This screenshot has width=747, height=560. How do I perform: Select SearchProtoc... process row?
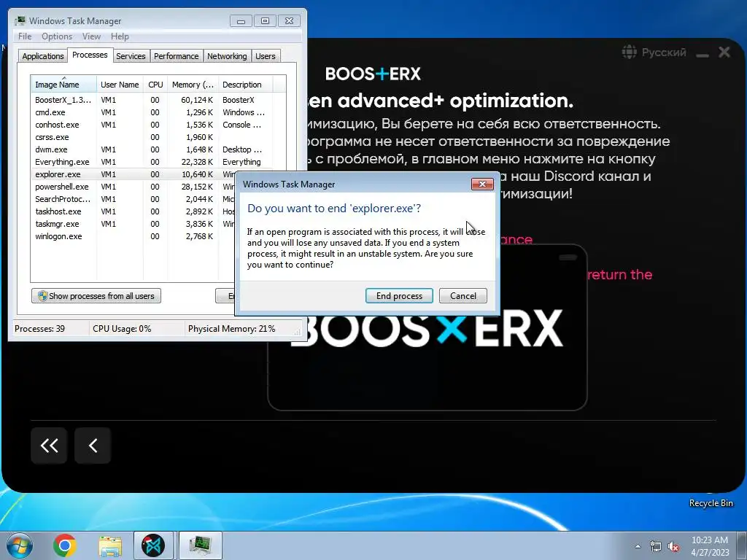point(133,199)
